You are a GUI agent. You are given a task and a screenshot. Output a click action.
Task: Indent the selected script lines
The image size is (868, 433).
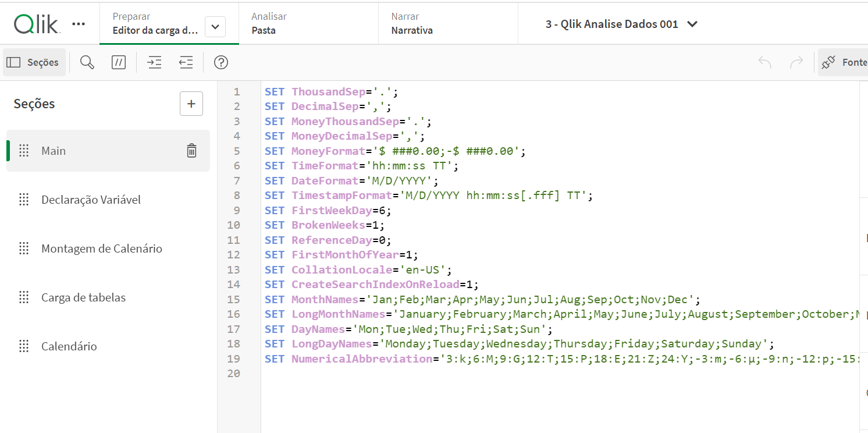pyautogui.click(x=154, y=63)
